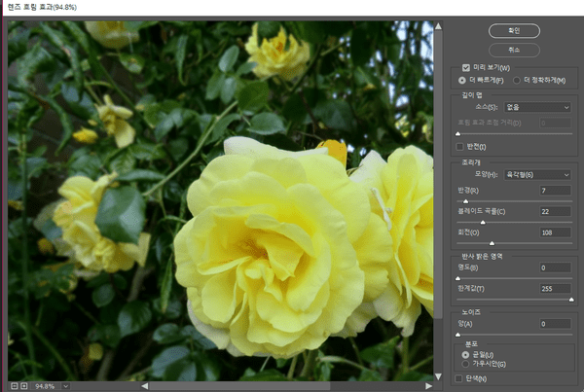Select the 더 빠르게 radio button
The height and width of the screenshot is (392, 584).
click(x=461, y=80)
